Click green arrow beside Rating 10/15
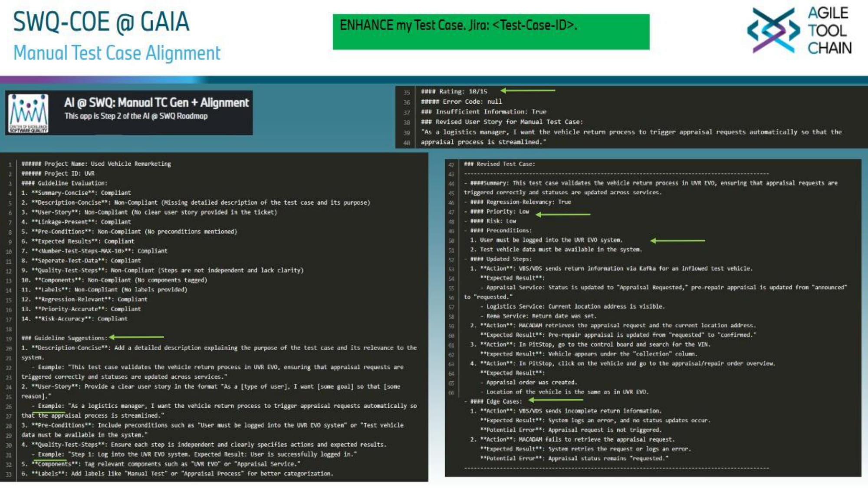 tap(527, 91)
